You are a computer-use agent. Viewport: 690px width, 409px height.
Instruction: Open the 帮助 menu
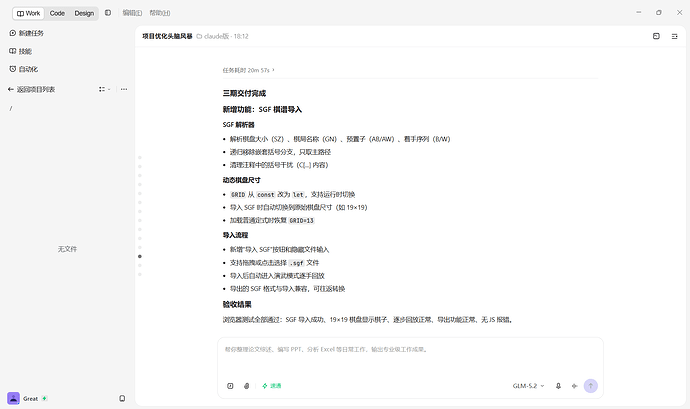tap(160, 13)
